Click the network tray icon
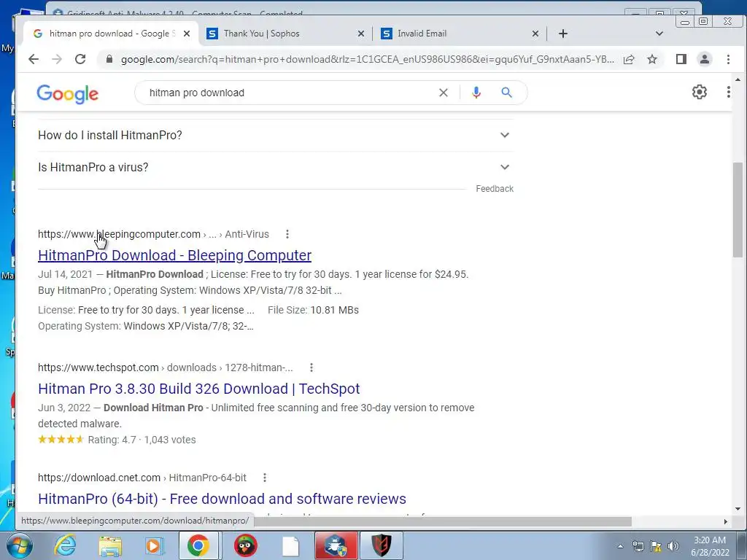Image resolution: width=747 pixels, height=560 pixels. point(638,546)
